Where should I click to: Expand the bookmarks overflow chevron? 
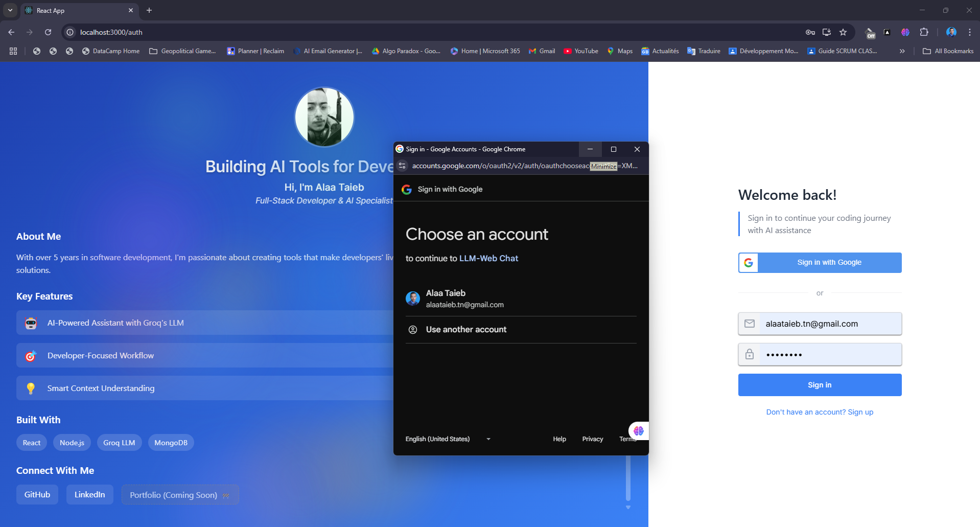[x=902, y=51]
